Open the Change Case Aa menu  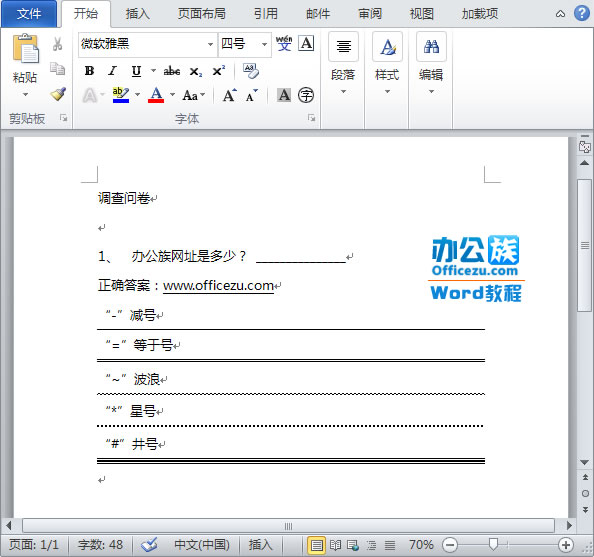pos(194,95)
